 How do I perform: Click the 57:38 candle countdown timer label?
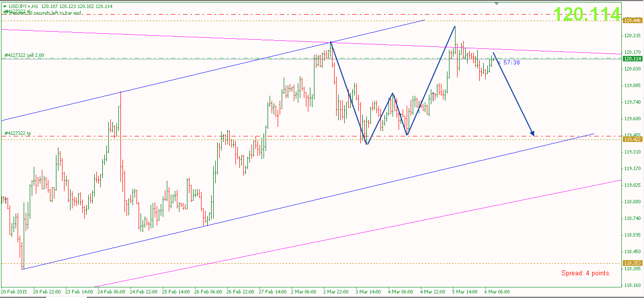(x=510, y=62)
